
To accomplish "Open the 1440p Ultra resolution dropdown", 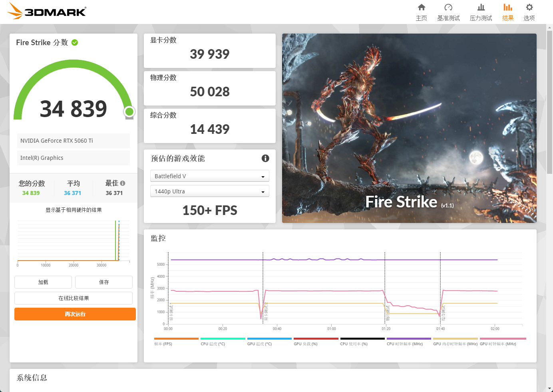I will (x=209, y=191).
